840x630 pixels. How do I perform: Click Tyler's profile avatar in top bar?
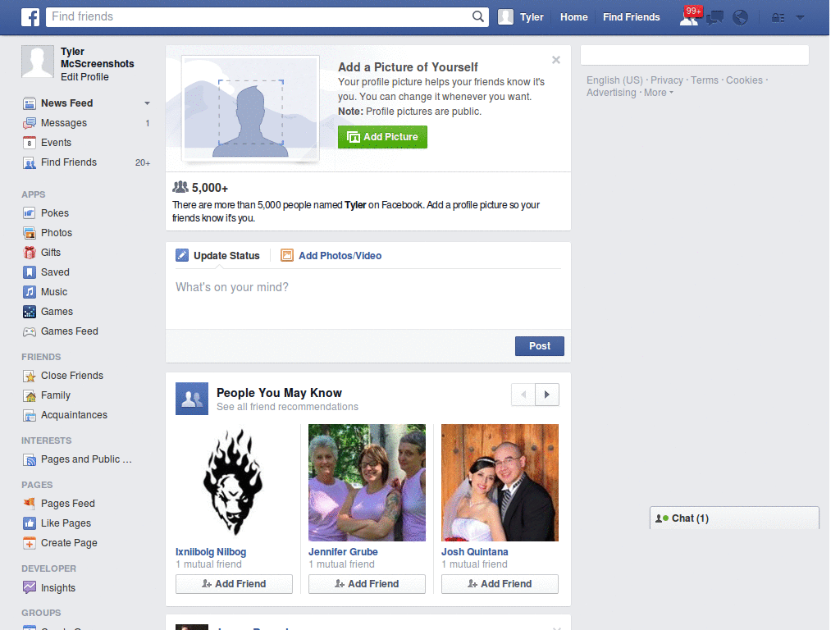[505, 17]
